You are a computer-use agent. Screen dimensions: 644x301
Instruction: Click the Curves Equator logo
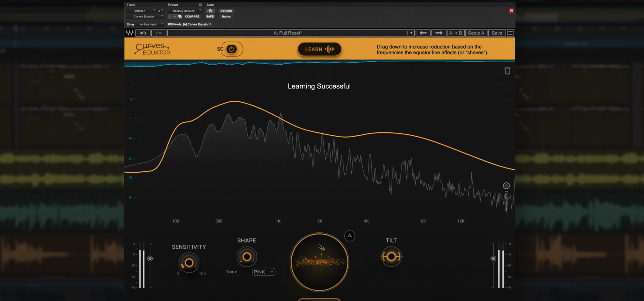[152, 49]
